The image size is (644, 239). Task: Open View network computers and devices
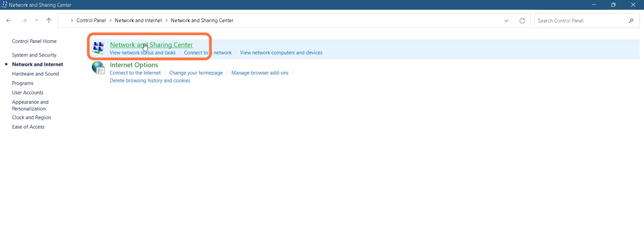click(281, 53)
